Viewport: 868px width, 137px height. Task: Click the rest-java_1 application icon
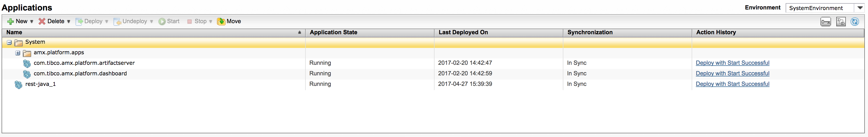18,85
